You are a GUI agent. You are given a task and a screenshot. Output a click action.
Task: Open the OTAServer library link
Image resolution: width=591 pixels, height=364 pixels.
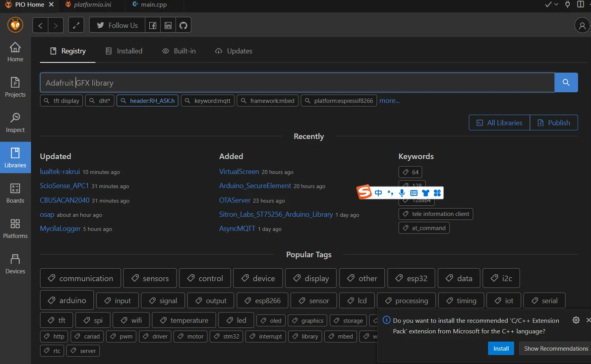point(235,200)
